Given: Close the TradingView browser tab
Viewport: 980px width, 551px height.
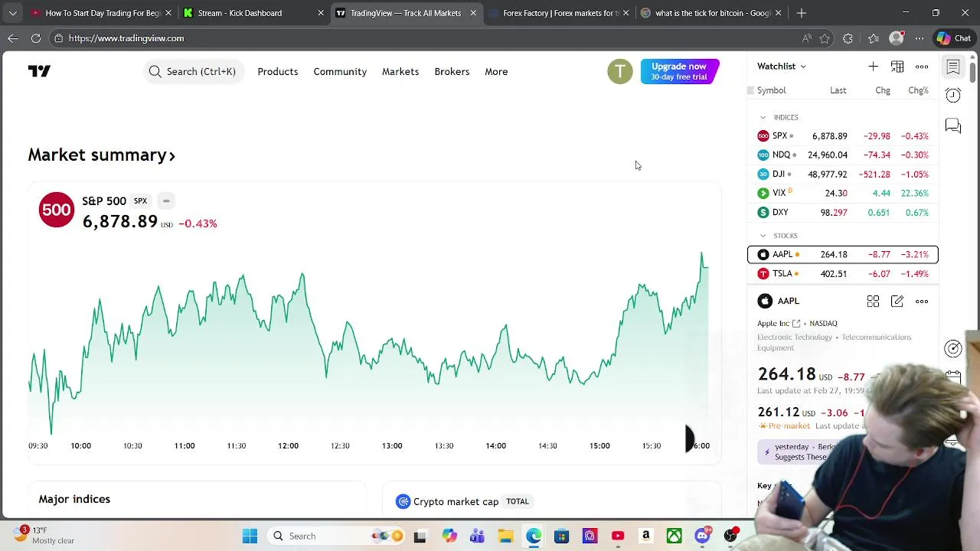Looking at the screenshot, I should [473, 13].
